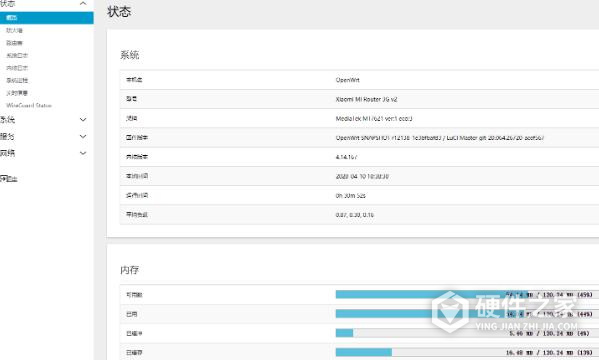Open the 路由表 routes page
The height and width of the screenshot is (360, 599).
coord(15,43)
